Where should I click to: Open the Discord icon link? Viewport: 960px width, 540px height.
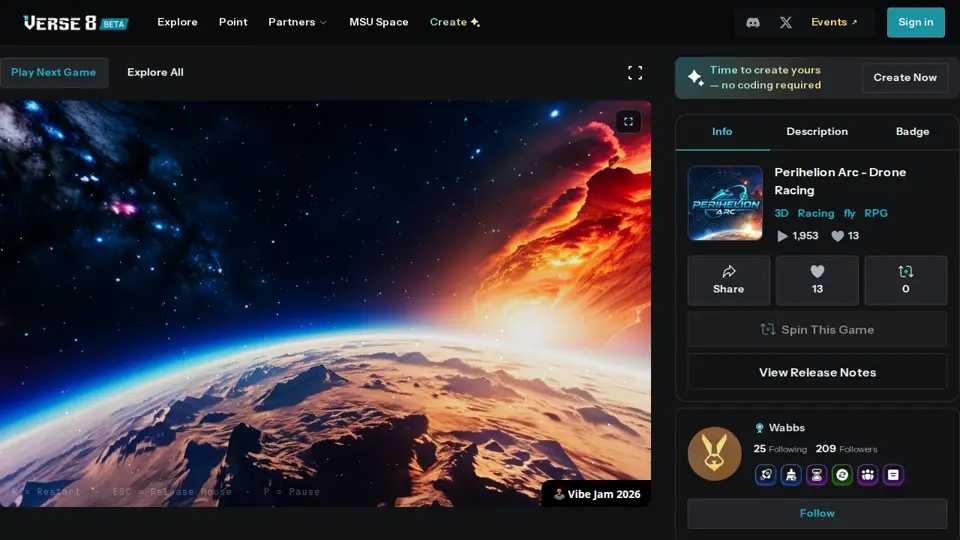click(x=752, y=23)
